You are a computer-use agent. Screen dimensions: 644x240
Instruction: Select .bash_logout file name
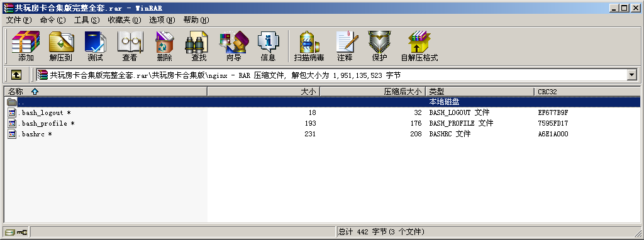(45, 112)
